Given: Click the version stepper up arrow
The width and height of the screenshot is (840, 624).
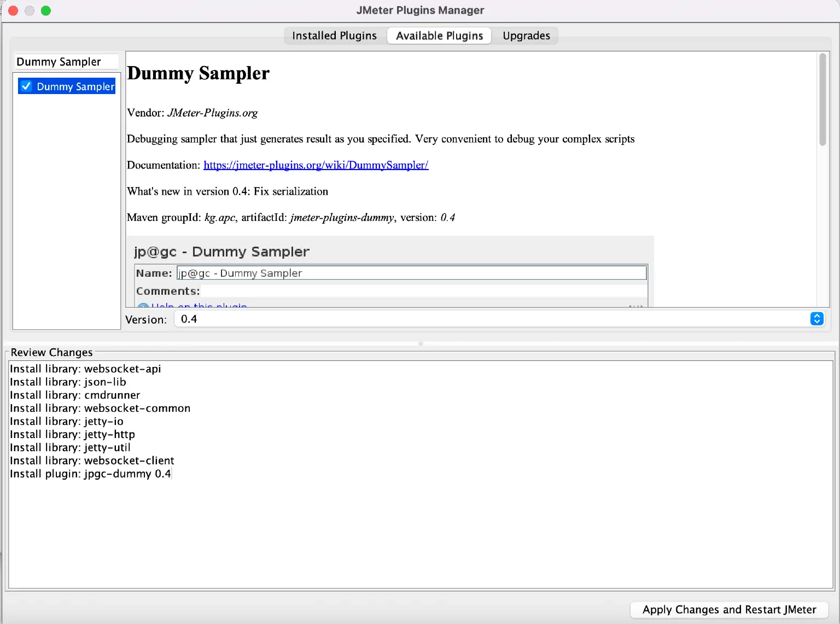Looking at the screenshot, I should pyautogui.click(x=816, y=316).
